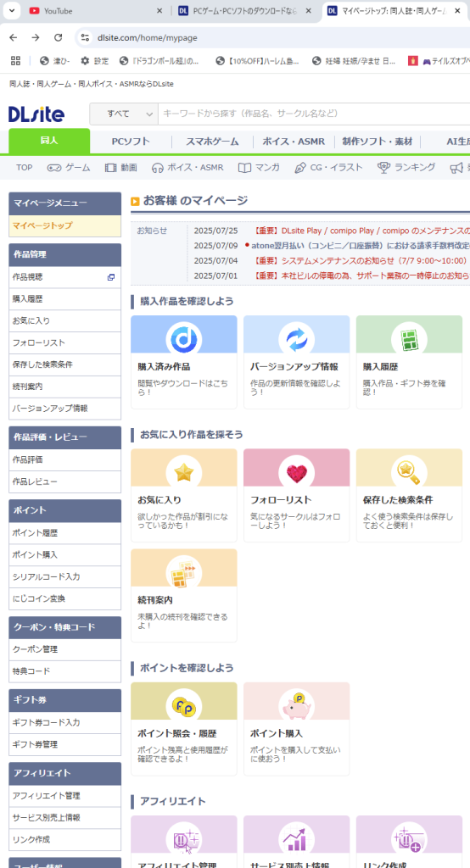The image size is (470, 868).
Task: Open the ポイント購入 piggy bank icon
Action: tap(296, 706)
